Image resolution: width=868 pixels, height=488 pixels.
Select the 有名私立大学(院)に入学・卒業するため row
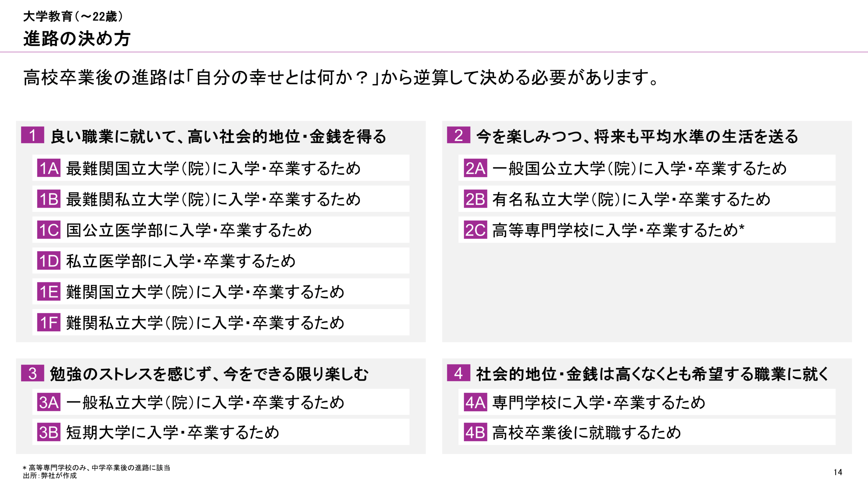coord(647,199)
